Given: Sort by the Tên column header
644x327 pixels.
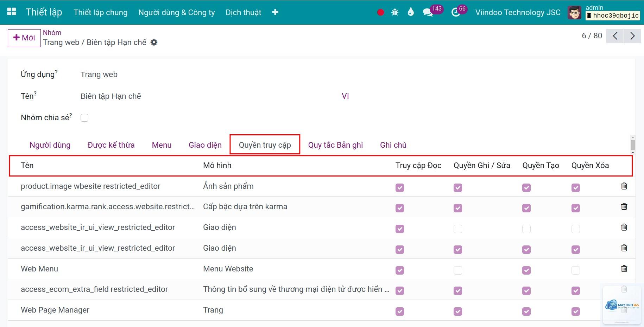Looking at the screenshot, I should [x=27, y=165].
